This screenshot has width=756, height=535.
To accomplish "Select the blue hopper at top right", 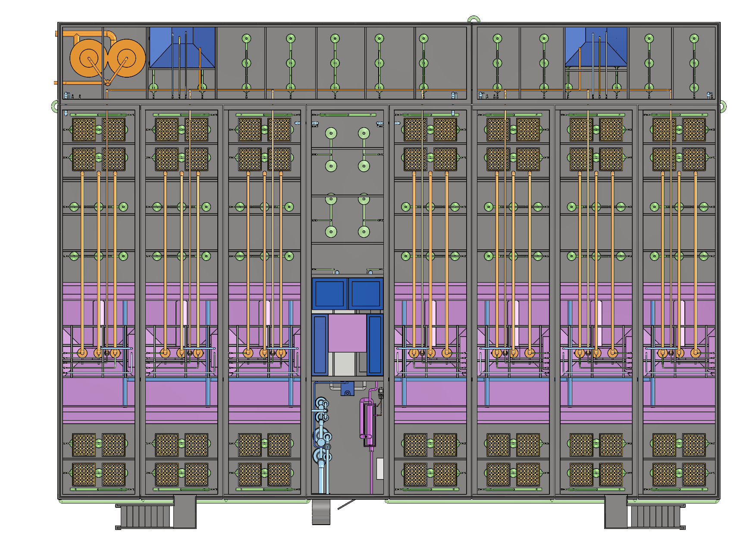I will (596, 47).
